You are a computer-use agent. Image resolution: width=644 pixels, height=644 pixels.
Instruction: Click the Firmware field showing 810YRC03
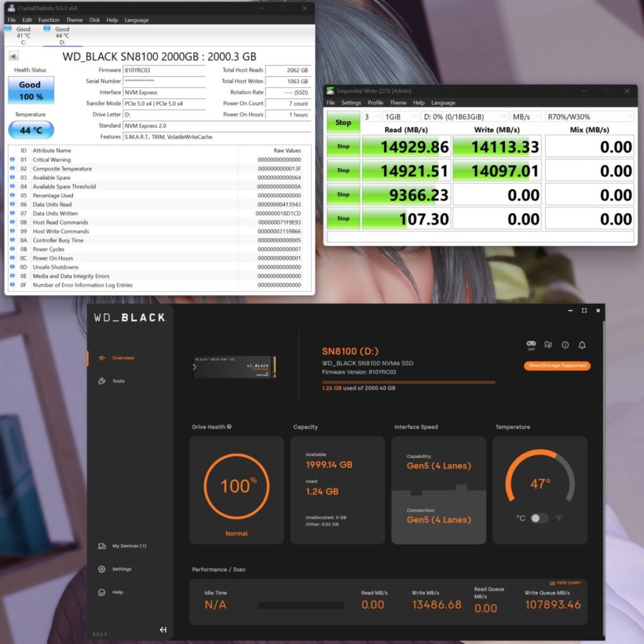tap(164, 70)
